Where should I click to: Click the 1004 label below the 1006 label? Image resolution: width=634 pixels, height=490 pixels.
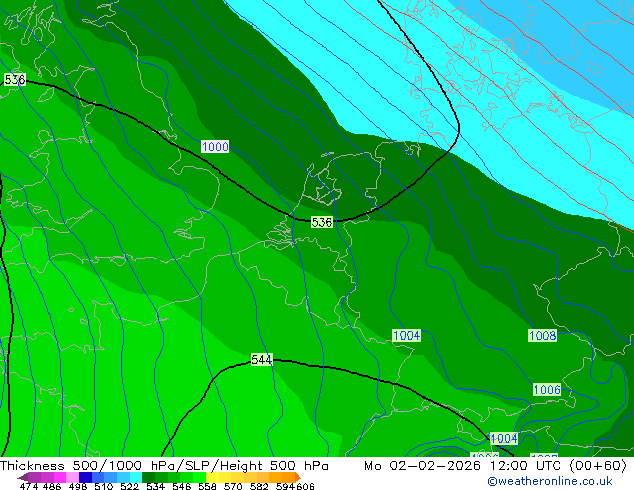point(503,438)
